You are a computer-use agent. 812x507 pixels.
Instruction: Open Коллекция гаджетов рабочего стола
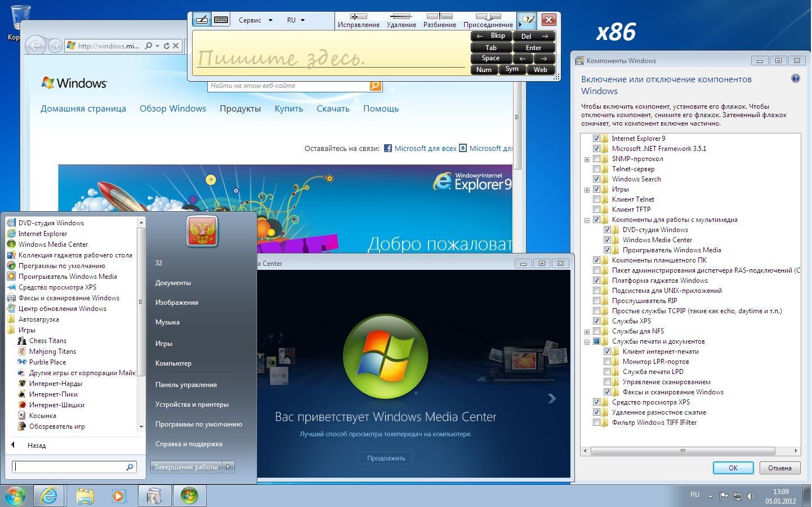pos(75,255)
